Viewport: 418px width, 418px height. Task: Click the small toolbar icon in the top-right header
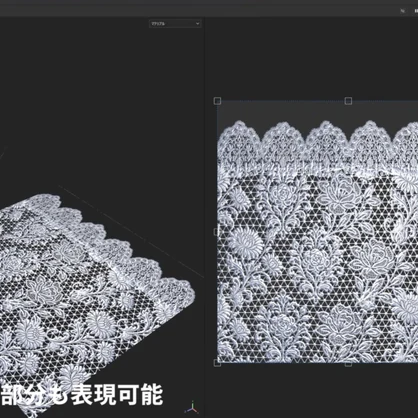[403, 11]
